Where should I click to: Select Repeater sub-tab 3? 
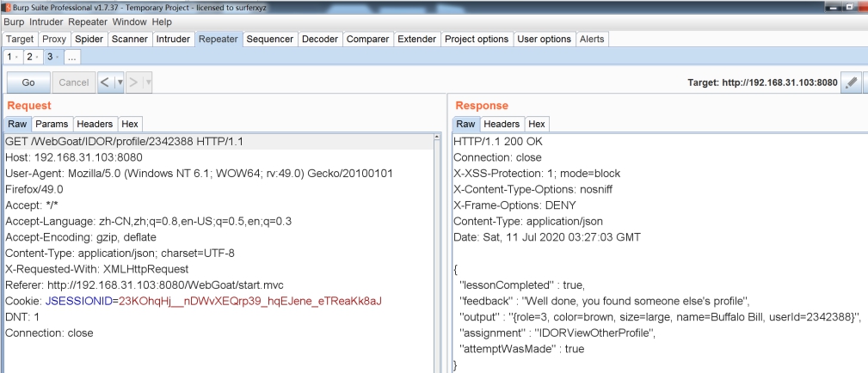point(50,57)
